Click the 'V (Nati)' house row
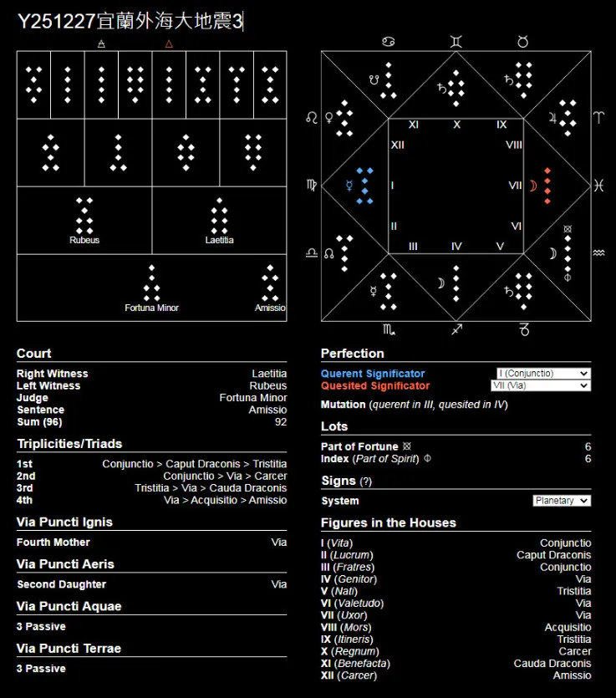The height and width of the screenshot is (698, 616). click(456, 591)
